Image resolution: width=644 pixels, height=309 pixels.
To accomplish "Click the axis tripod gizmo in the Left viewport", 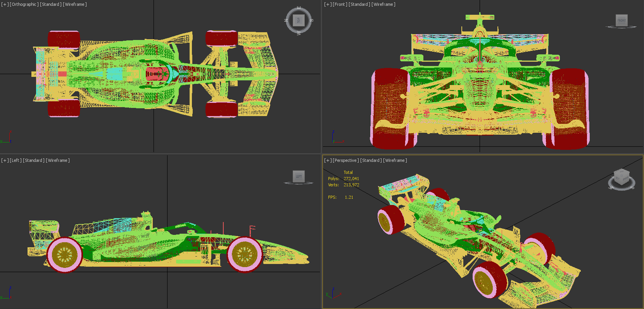I will [x=6, y=293].
